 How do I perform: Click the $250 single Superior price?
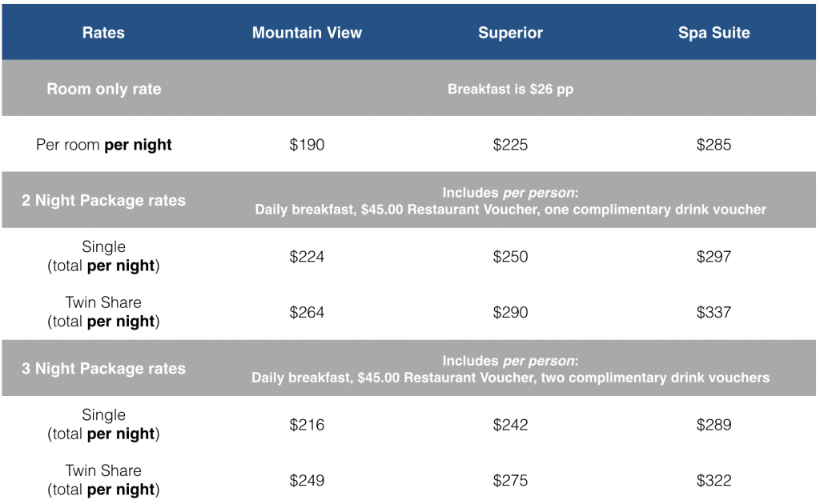(510, 256)
